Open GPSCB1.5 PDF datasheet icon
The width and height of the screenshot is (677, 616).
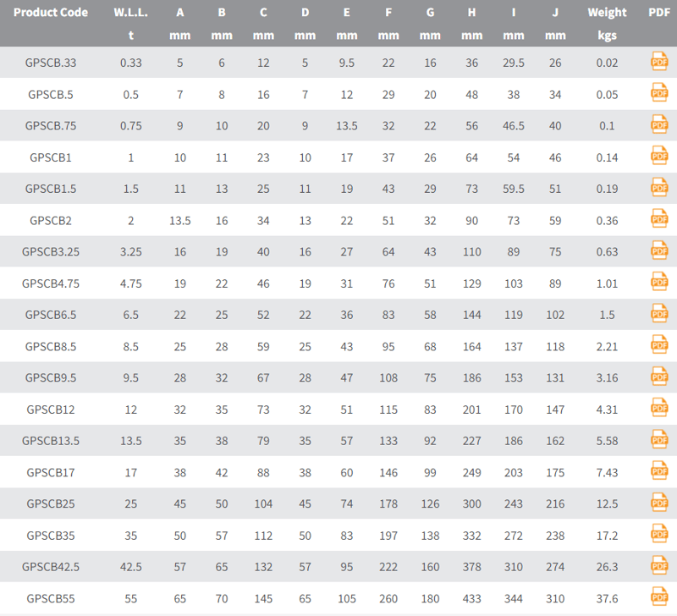click(x=659, y=188)
